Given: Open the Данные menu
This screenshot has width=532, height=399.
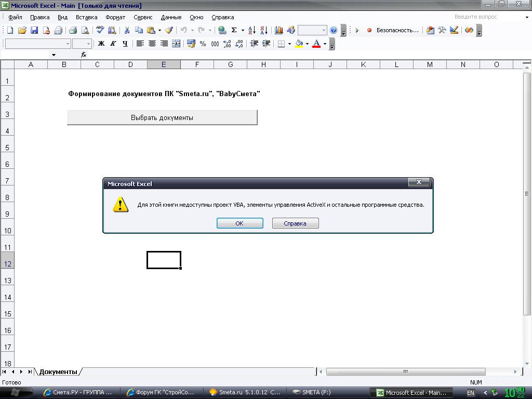Looking at the screenshot, I should click(x=171, y=17).
